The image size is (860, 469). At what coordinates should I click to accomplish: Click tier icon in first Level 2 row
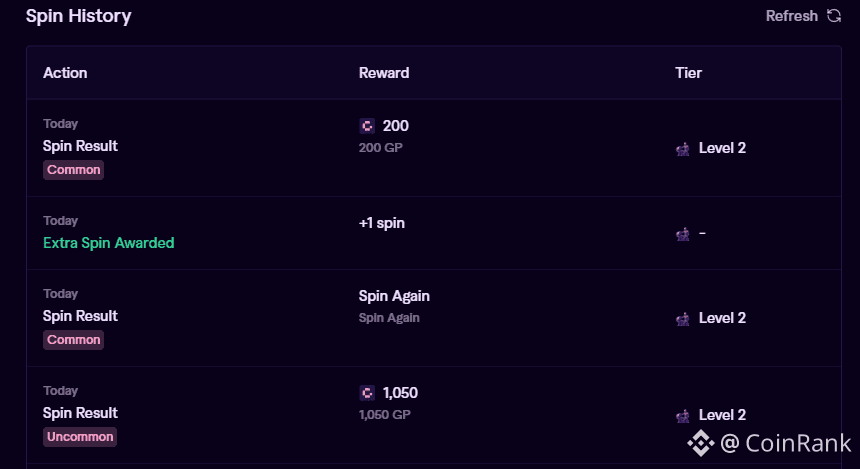pos(683,149)
